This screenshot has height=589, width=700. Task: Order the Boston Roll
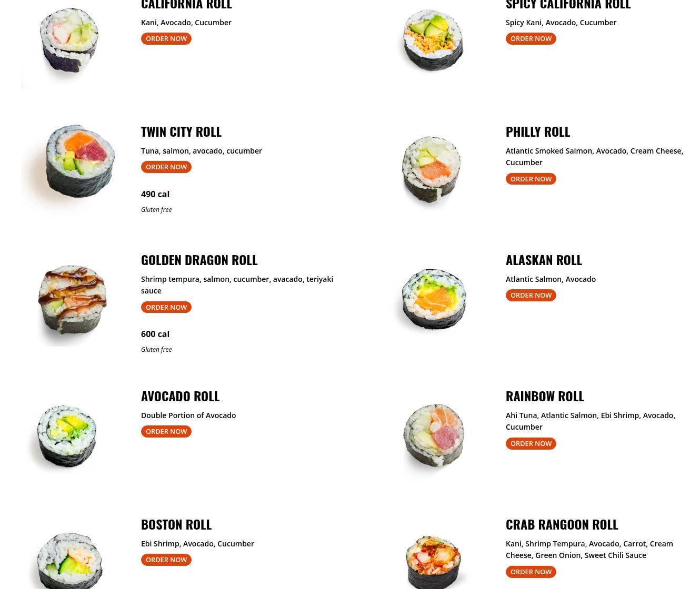point(166,560)
